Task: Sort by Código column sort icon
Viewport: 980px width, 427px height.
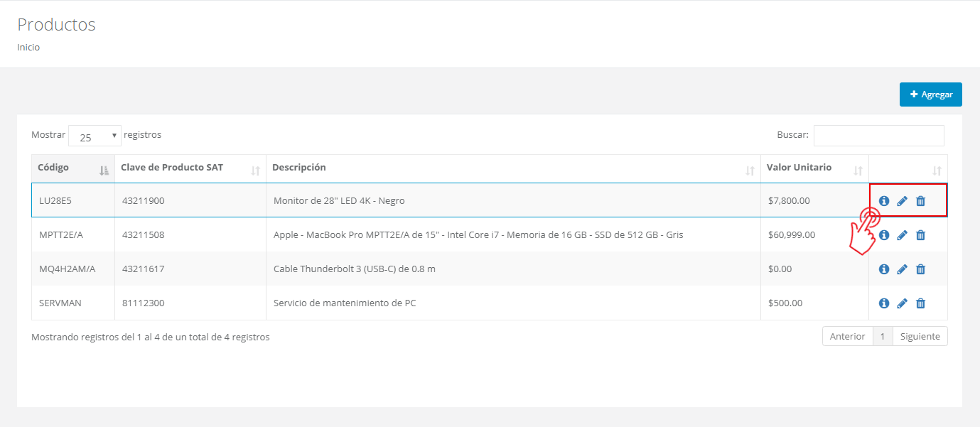Action: point(104,171)
